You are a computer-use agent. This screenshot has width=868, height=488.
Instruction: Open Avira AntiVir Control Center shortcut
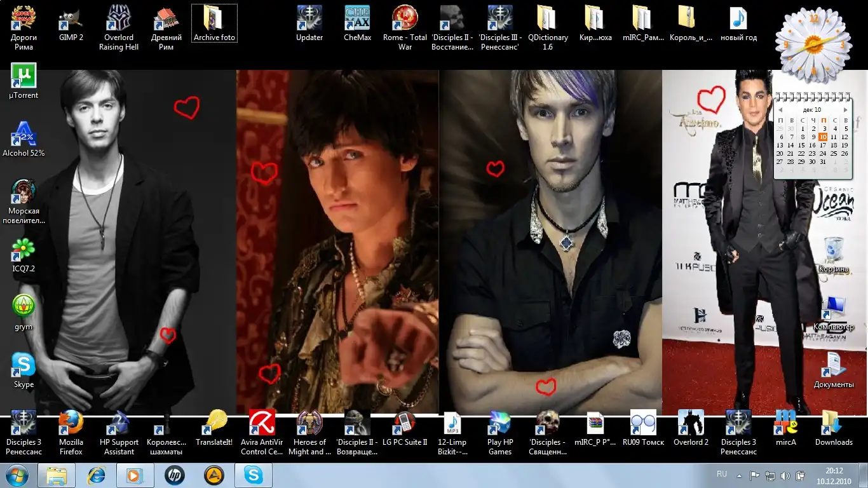[262, 424]
